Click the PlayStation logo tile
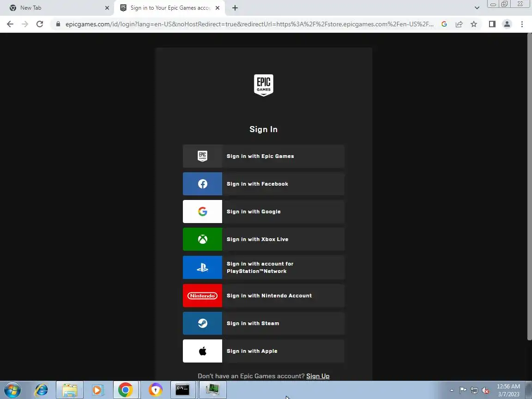Image resolution: width=532 pixels, height=399 pixels. click(x=203, y=267)
